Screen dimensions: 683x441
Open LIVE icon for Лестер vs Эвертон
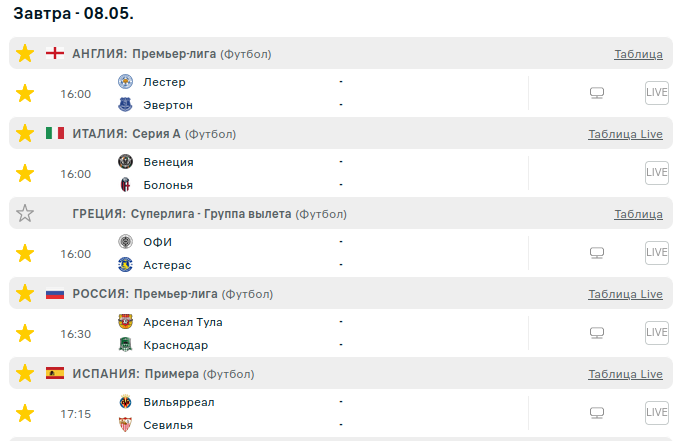pyautogui.click(x=656, y=93)
